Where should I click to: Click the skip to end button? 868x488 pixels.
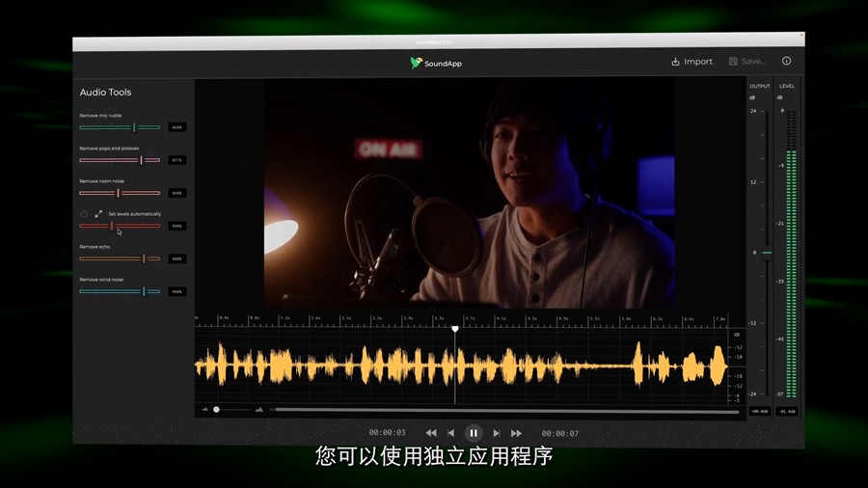496,433
